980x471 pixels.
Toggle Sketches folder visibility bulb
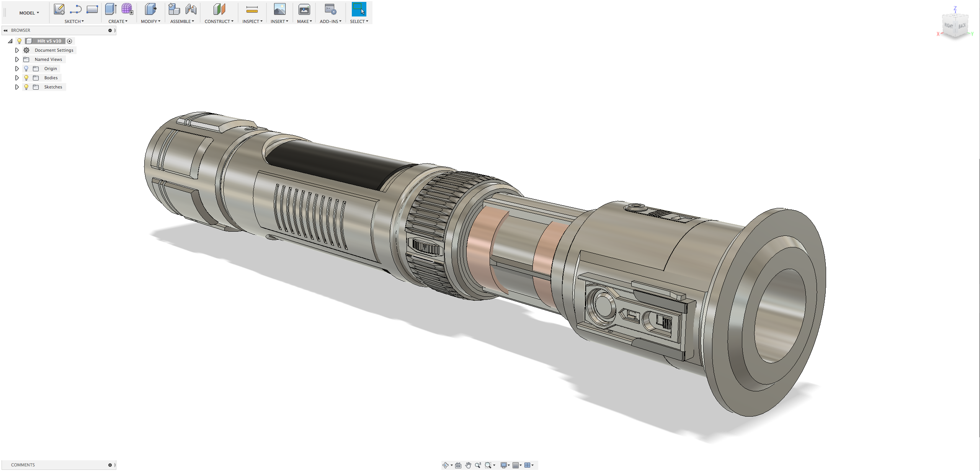click(26, 87)
